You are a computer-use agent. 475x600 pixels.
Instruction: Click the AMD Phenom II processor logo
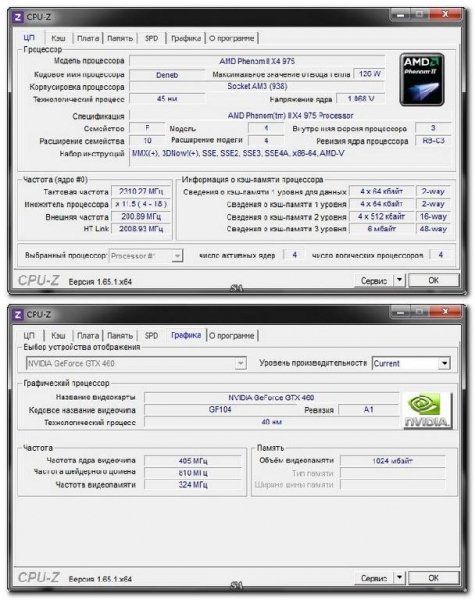click(422, 80)
